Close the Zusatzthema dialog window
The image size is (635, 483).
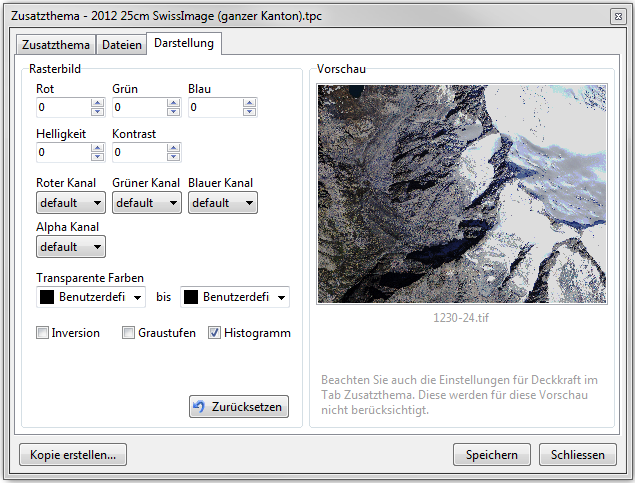click(x=616, y=17)
